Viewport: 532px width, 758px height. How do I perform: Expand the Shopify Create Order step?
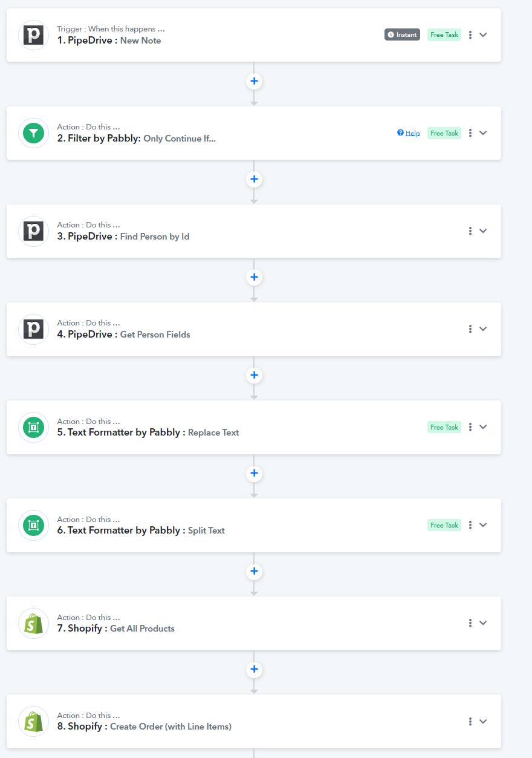(x=483, y=721)
